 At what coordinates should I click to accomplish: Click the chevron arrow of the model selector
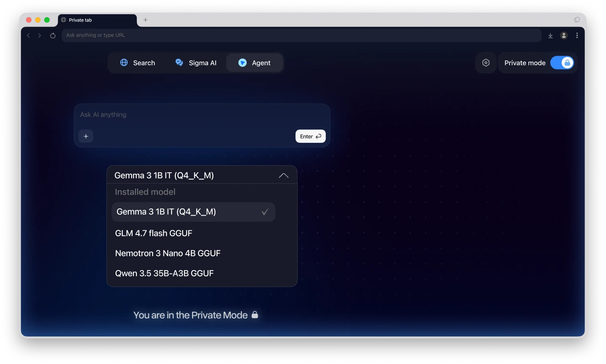pyautogui.click(x=283, y=175)
